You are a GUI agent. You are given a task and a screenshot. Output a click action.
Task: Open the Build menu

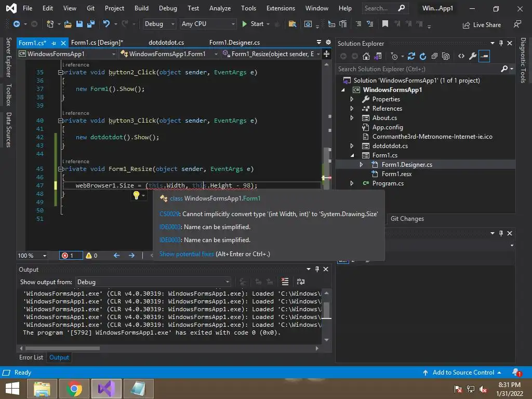(x=141, y=8)
